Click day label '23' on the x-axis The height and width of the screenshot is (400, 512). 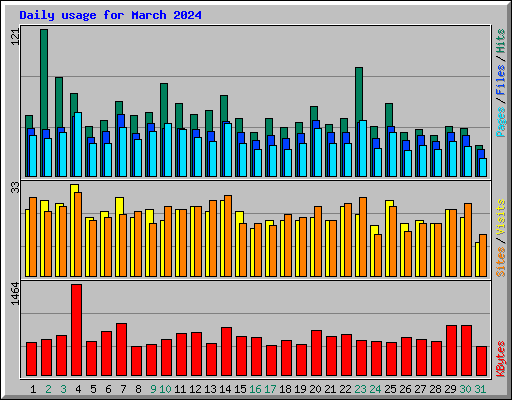click(360, 389)
